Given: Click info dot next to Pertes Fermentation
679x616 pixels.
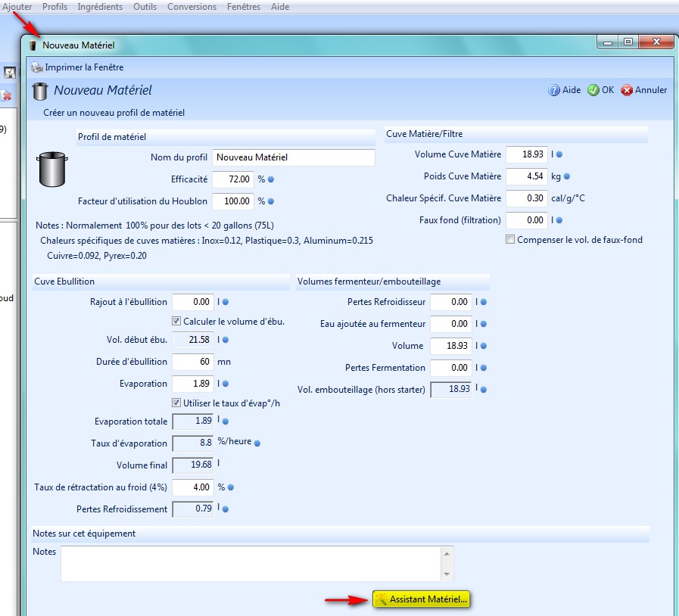Looking at the screenshot, I should point(484,368).
